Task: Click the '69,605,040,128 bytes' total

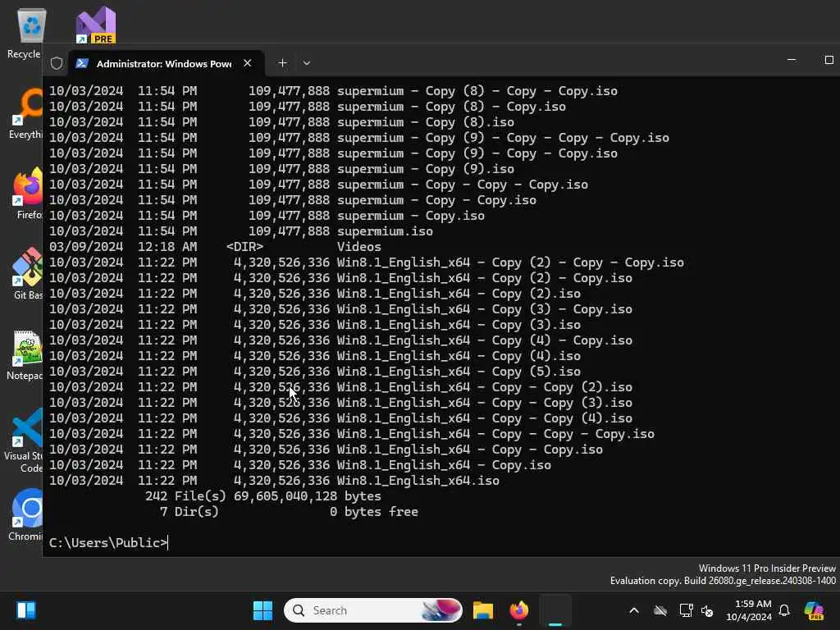Action: [308, 496]
